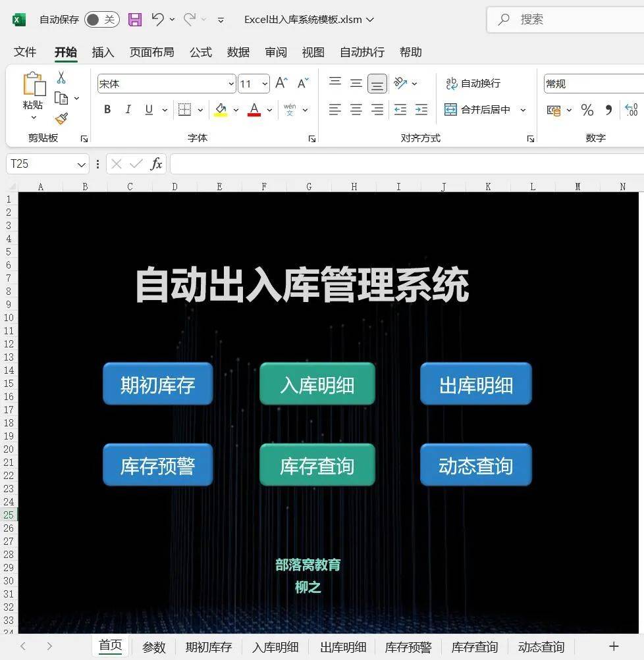Toggle Bold formatting
The width and height of the screenshot is (644, 660).
(x=107, y=109)
